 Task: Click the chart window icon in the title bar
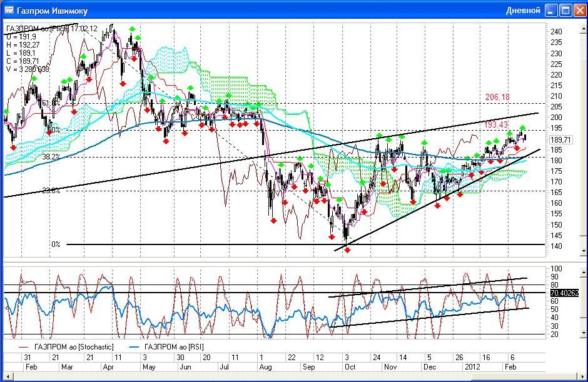9,10
